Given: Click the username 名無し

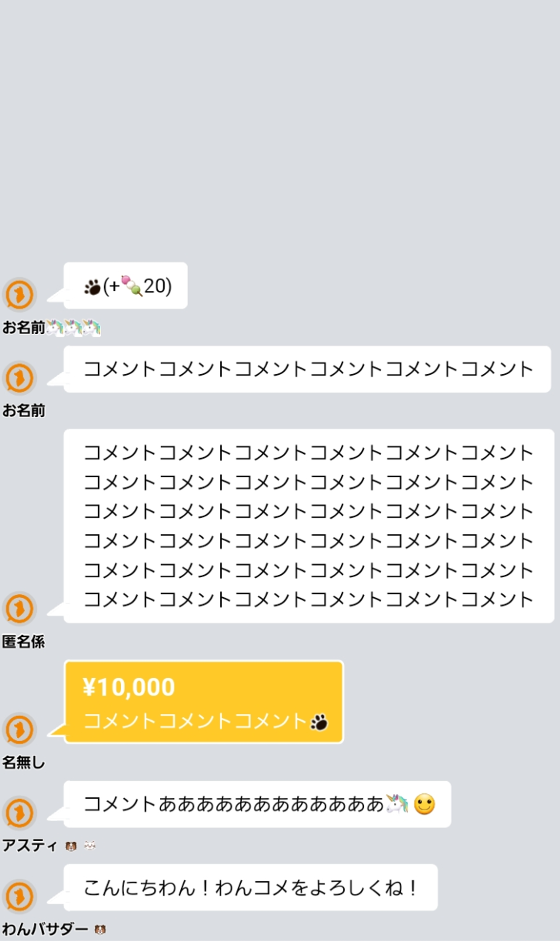Looking at the screenshot, I should (24, 762).
